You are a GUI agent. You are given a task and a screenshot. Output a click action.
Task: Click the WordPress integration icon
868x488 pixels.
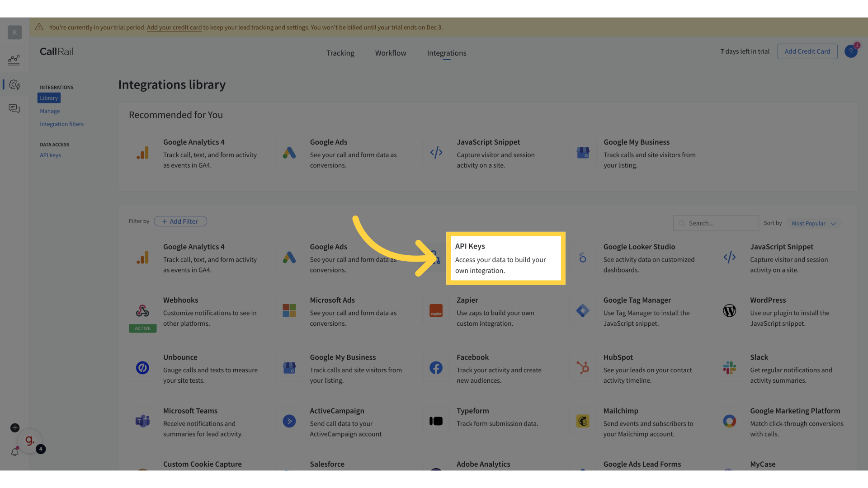click(729, 310)
